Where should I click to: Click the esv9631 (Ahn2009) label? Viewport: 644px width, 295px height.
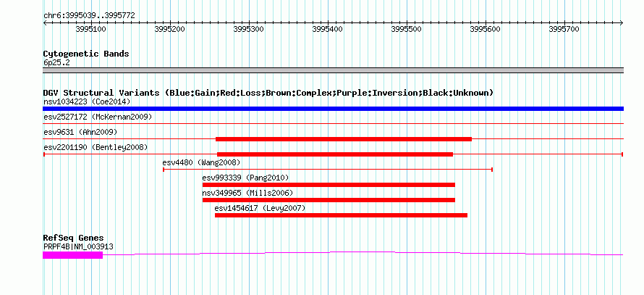(x=80, y=132)
